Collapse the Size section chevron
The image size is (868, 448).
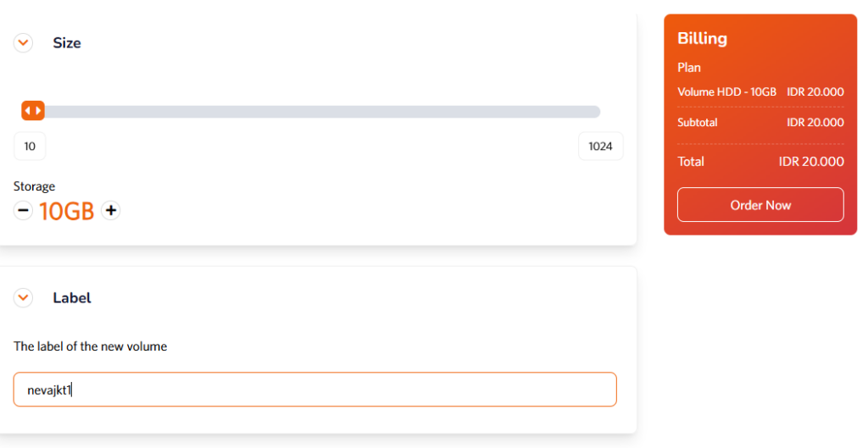pos(23,42)
